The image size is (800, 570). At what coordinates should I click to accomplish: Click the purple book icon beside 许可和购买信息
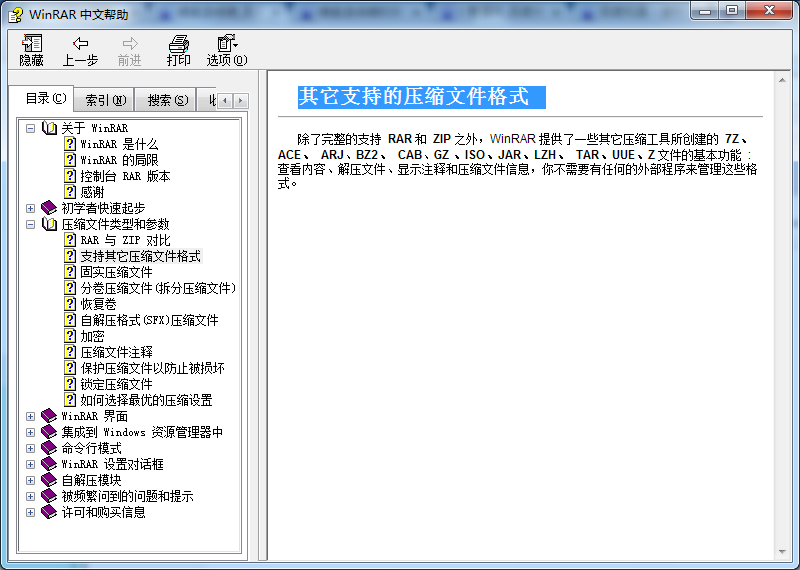49,512
